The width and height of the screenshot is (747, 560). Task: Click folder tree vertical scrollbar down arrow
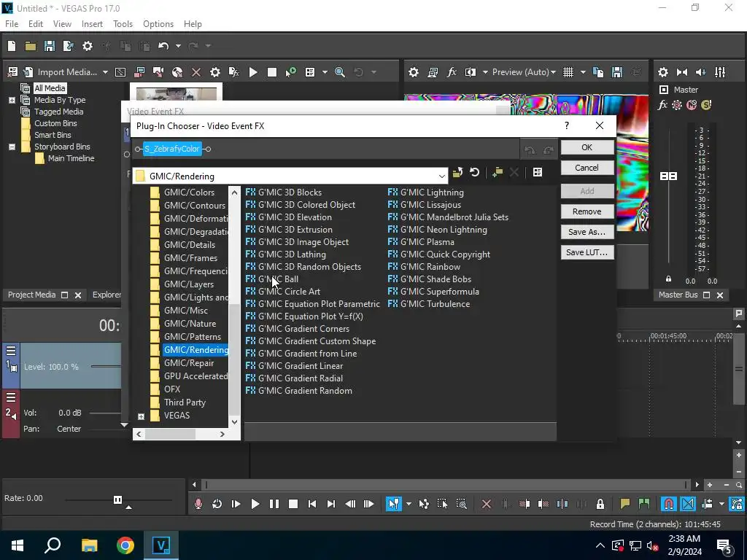click(234, 422)
